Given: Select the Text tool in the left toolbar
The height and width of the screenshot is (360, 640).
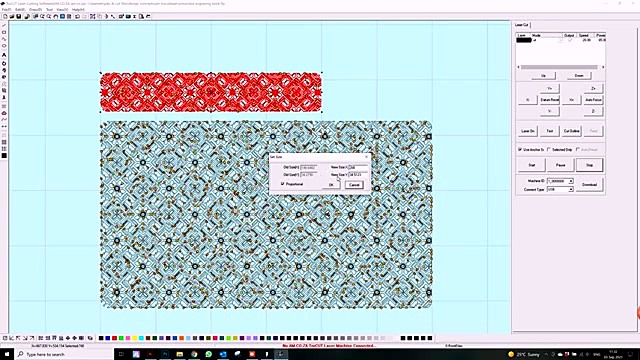Looking at the screenshot, I should coord(4,55).
